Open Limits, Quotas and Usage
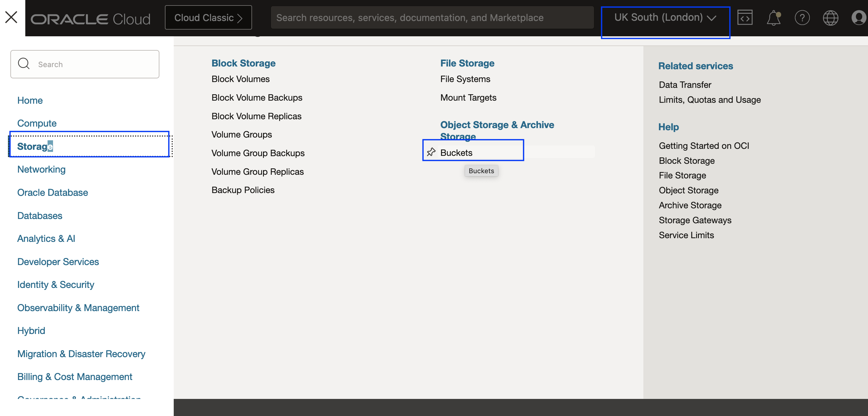The image size is (868, 416). coord(710,100)
